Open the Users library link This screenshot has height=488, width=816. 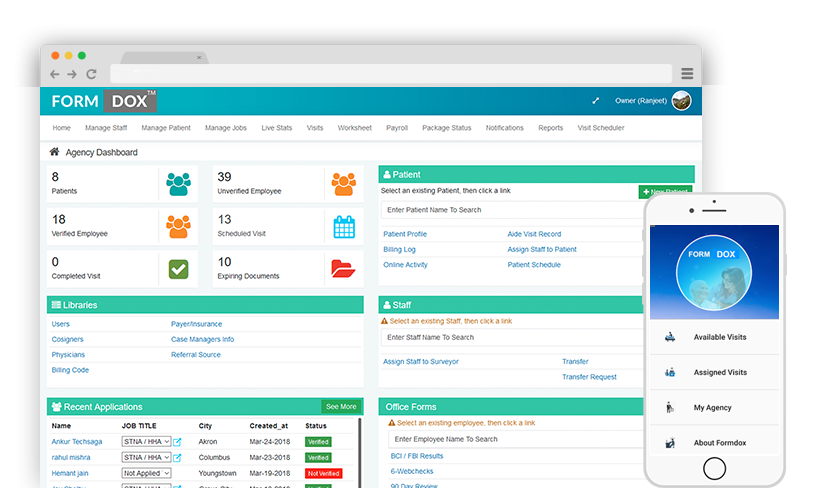(x=60, y=324)
